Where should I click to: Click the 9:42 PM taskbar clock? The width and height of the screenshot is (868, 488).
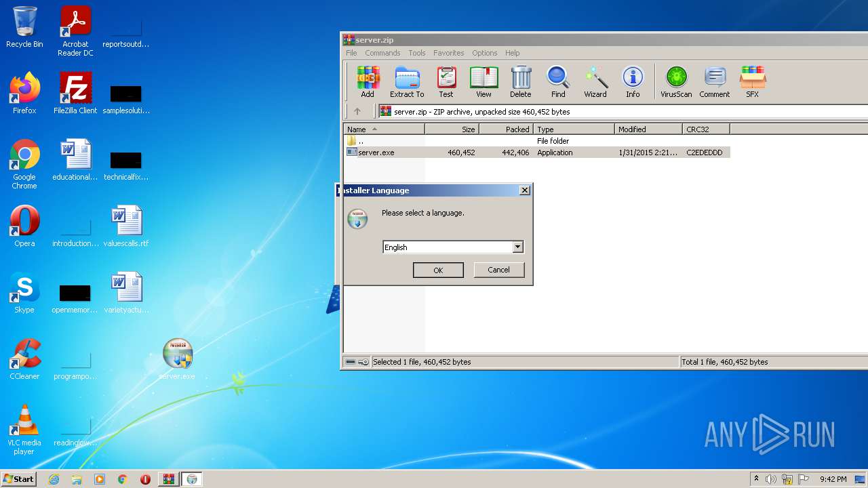[x=833, y=479]
